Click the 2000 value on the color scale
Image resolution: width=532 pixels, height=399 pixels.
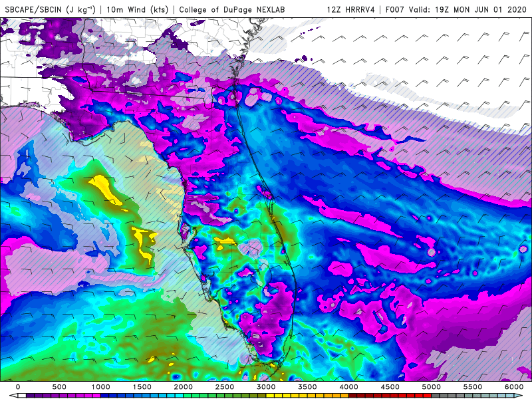point(184,387)
